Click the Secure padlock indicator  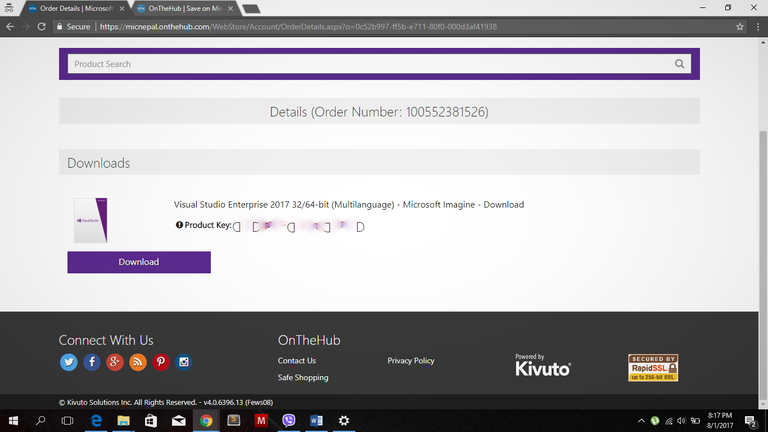tap(73, 26)
